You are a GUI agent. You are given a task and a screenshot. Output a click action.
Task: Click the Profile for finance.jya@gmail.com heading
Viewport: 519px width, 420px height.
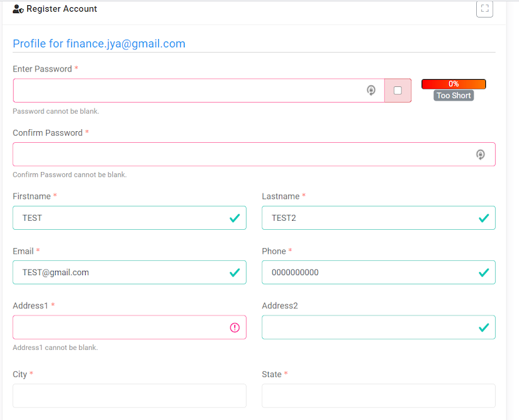(99, 43)
